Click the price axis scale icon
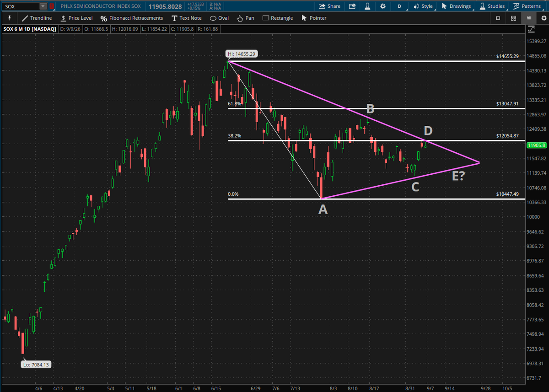 [x=531, y=29]
